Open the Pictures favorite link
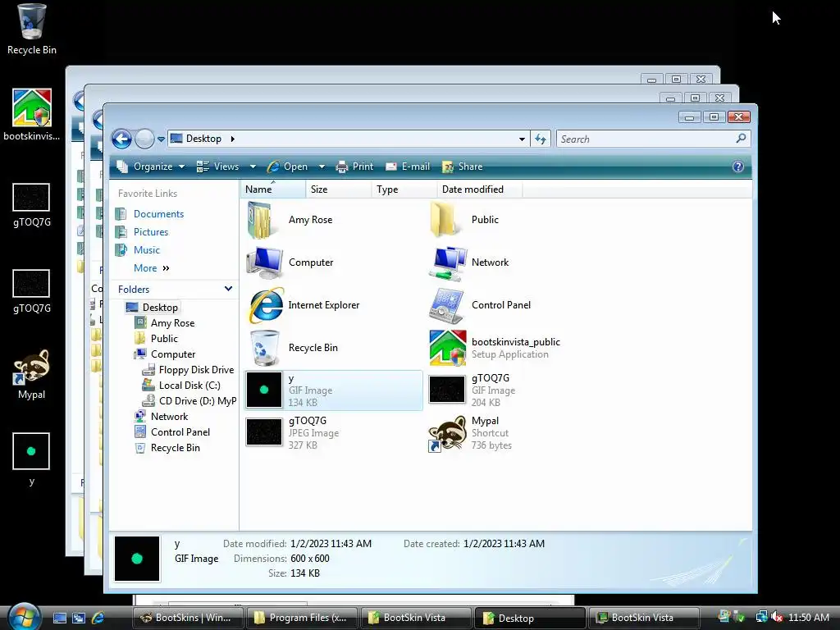This screenshot has width=840, height=630. [x=151, y=232]
